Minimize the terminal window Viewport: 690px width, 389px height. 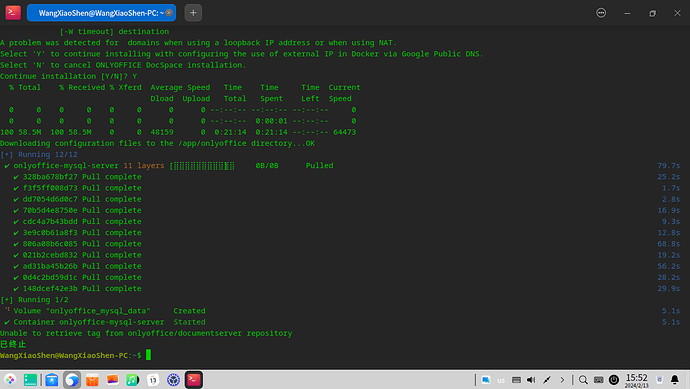(627, 13)
